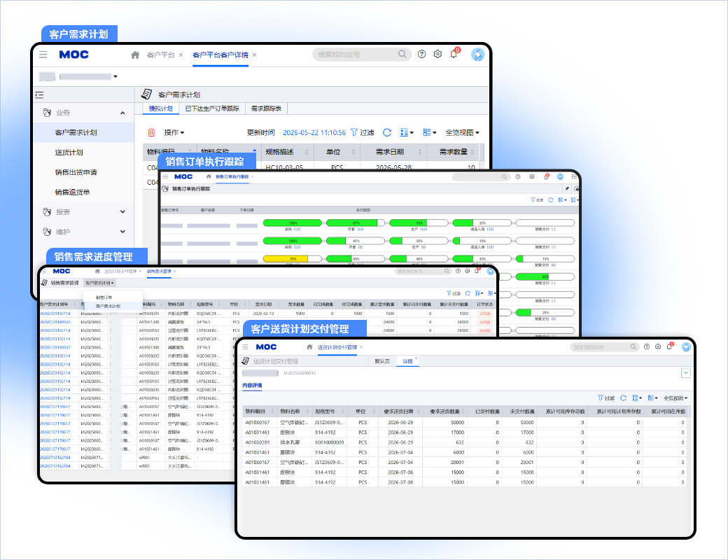Switch to 已下达生产订单跟踪 tab
728x560 pixels.
[212, 108]
